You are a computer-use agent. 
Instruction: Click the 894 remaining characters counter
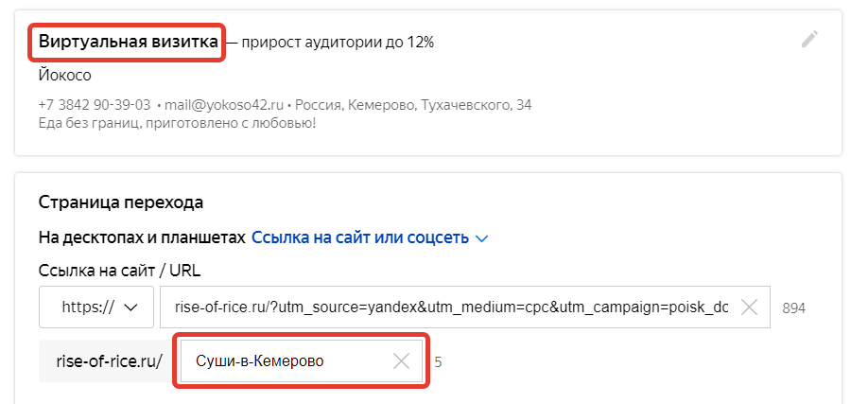(794, 308)
